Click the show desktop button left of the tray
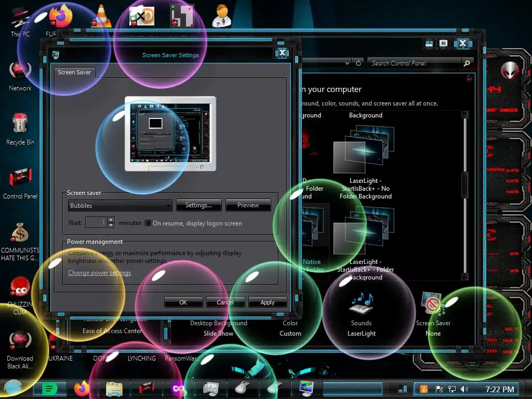532x399 pixels. [x=403, y=389]
